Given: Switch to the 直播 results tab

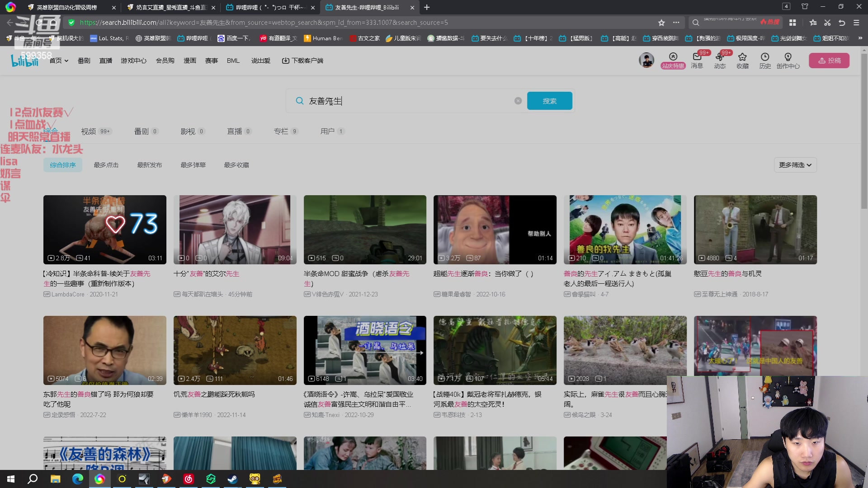Looking at the screenshot, I should pos(239,131).
